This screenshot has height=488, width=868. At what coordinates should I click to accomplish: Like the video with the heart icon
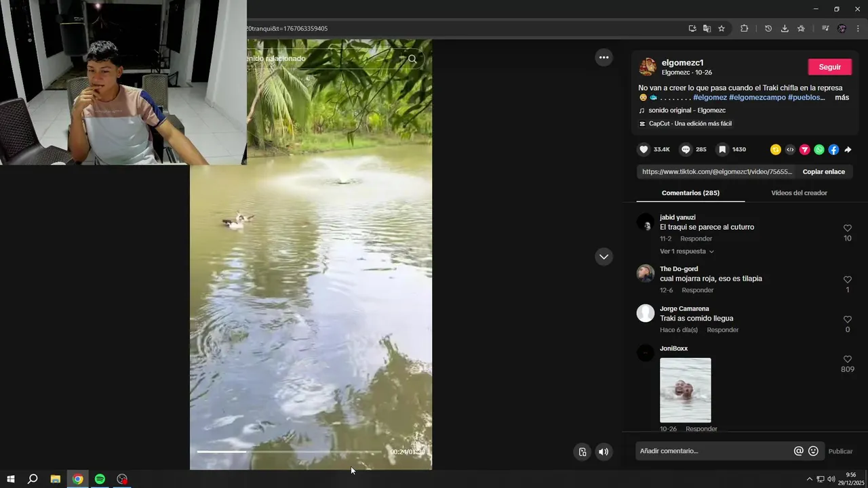(644, 150)
